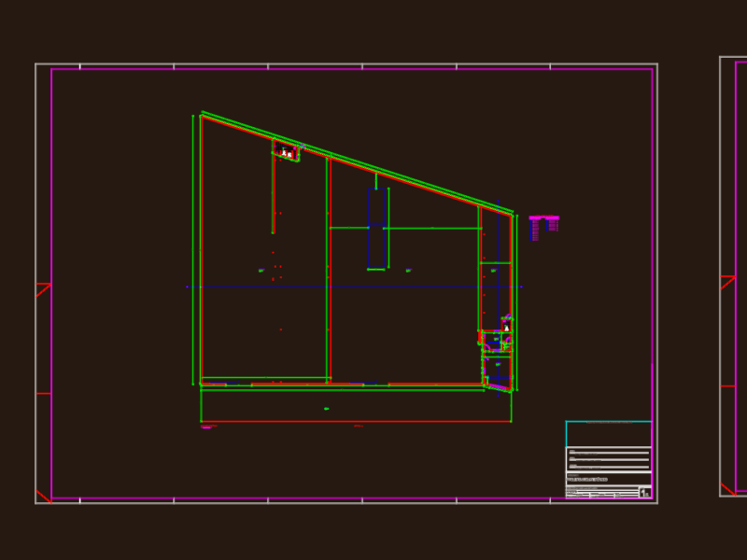This screenshot has height=560, width=747.
Task: Select the red fold mark triangle on left border
Action: 43,290
